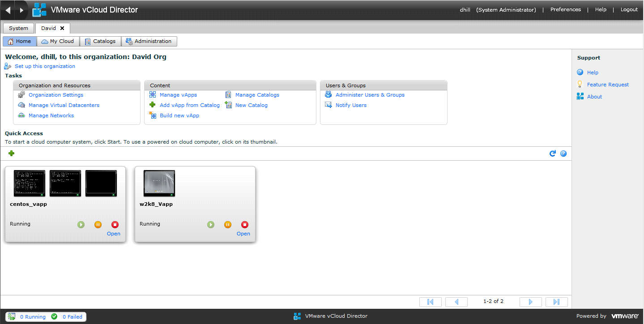Screen dimensions: 644x324
Task: Suspend centos_vapp with the orange pause icon
Action: pyautogui.click(x=98, y=225)
